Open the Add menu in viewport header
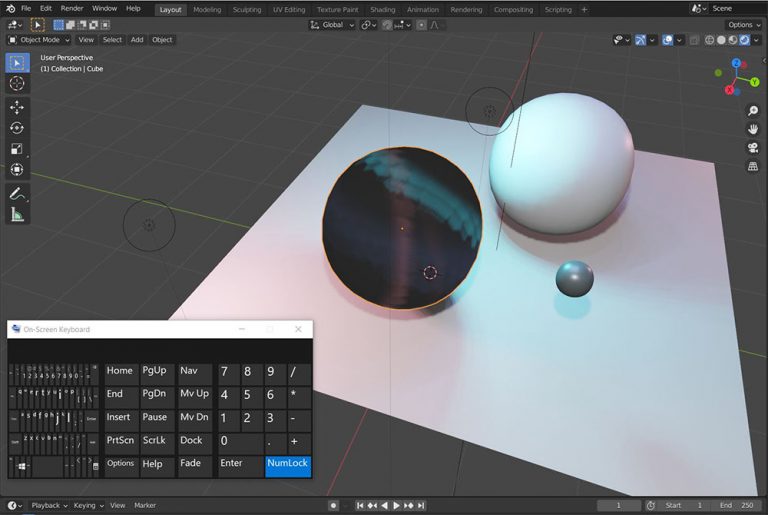 pyautogui.click(x=137, y=40)
